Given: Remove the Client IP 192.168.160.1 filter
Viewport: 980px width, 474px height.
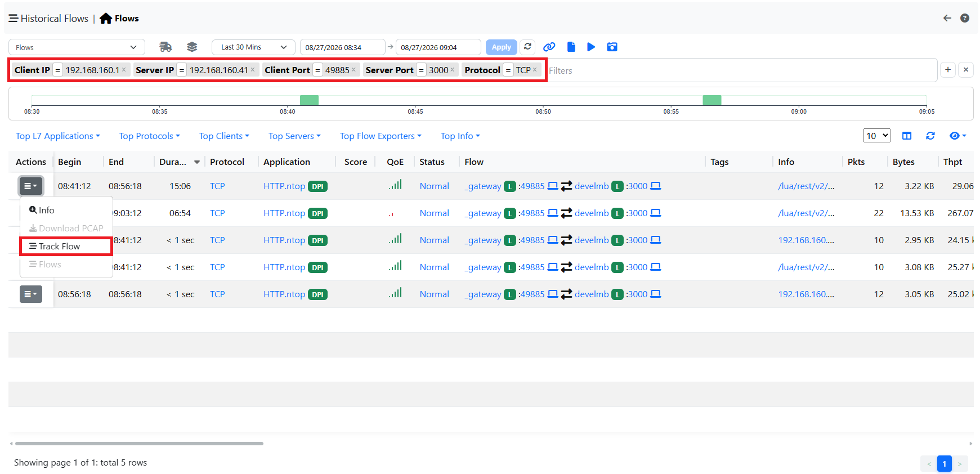Looking at the screenshot, I should (x=124, y=70).
